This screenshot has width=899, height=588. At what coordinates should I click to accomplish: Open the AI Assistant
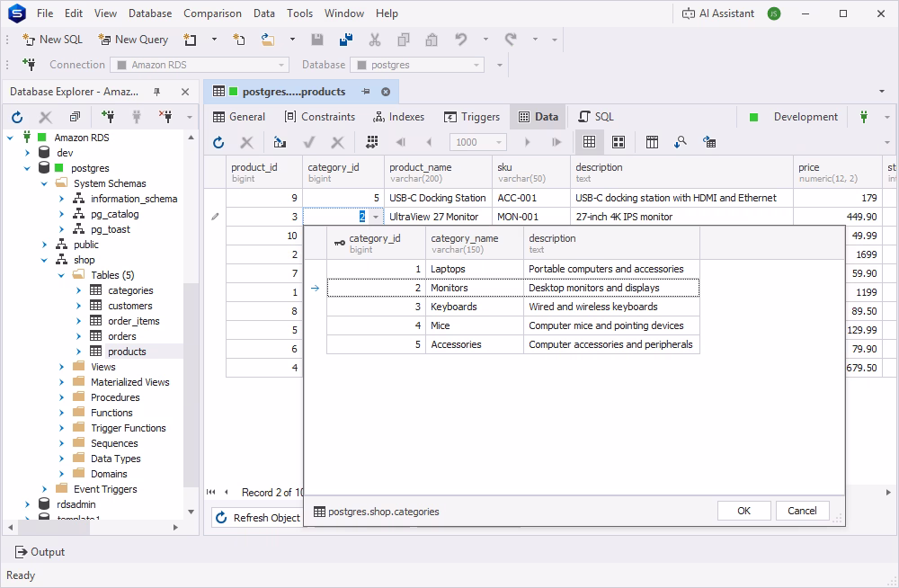(717, 13)
